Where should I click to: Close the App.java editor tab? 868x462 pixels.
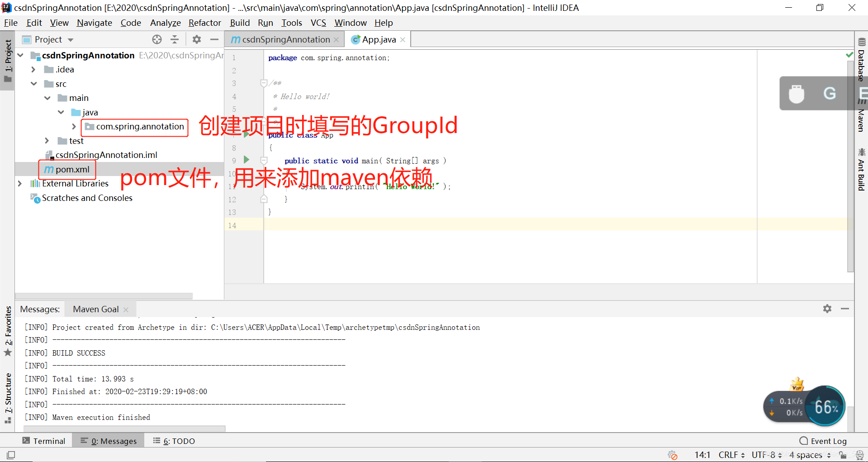pyautogui.click(x=403, y=40)
